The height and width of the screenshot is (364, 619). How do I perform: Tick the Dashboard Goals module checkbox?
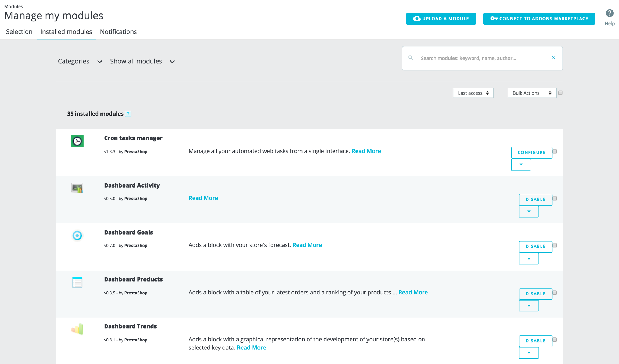coord(555,246)
